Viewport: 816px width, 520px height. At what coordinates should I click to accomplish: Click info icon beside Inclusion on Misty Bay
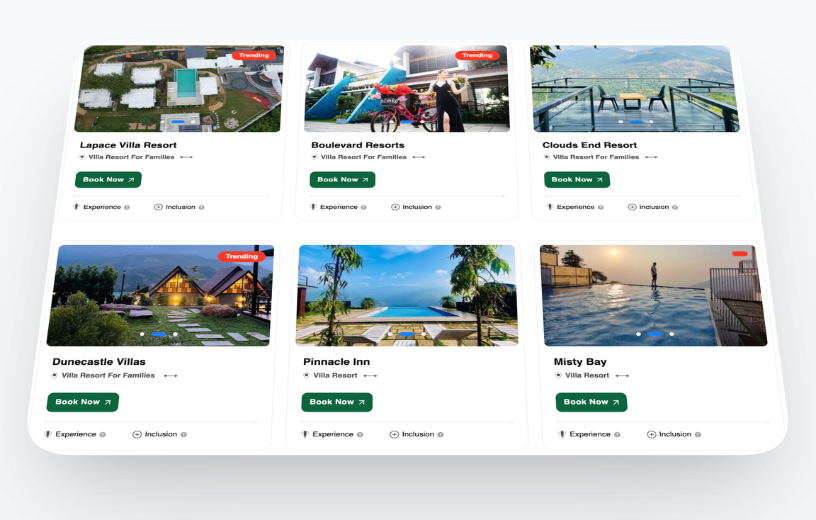pos(697,434)
